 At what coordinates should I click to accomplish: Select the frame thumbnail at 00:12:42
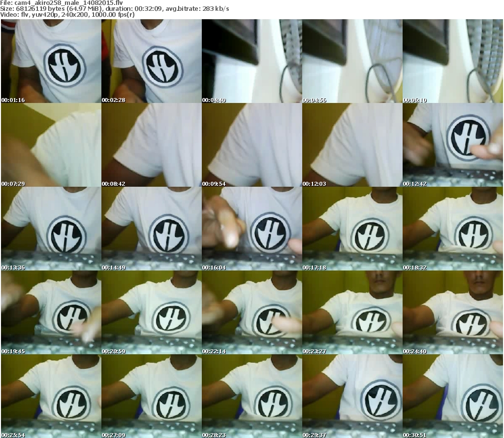[453, 145]
